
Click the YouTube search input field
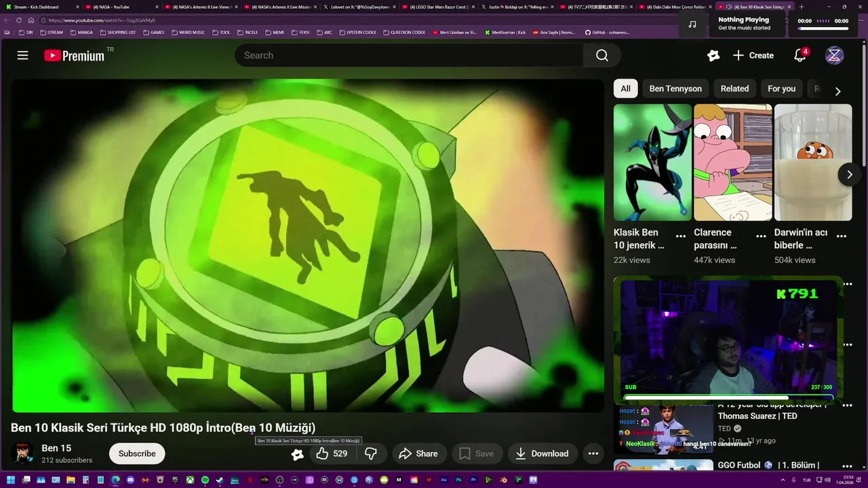(x=409, y=56)
